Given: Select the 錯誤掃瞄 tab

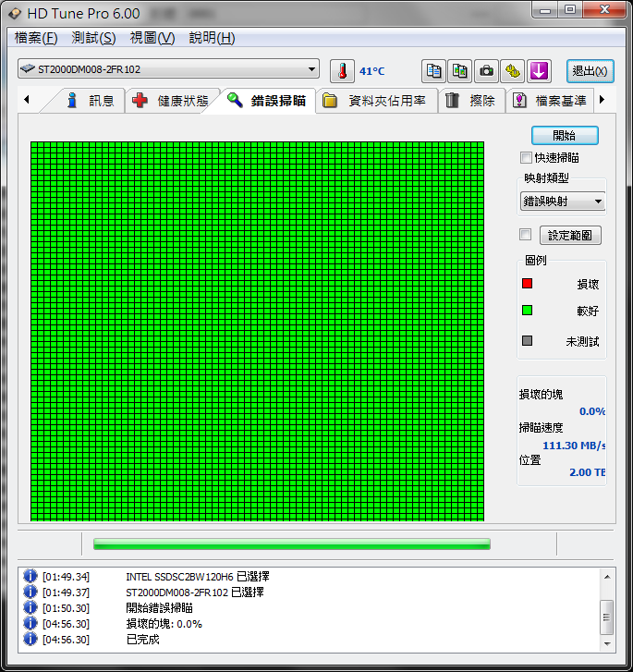Looking at the screenshot, I should click(x=266, y=101).
